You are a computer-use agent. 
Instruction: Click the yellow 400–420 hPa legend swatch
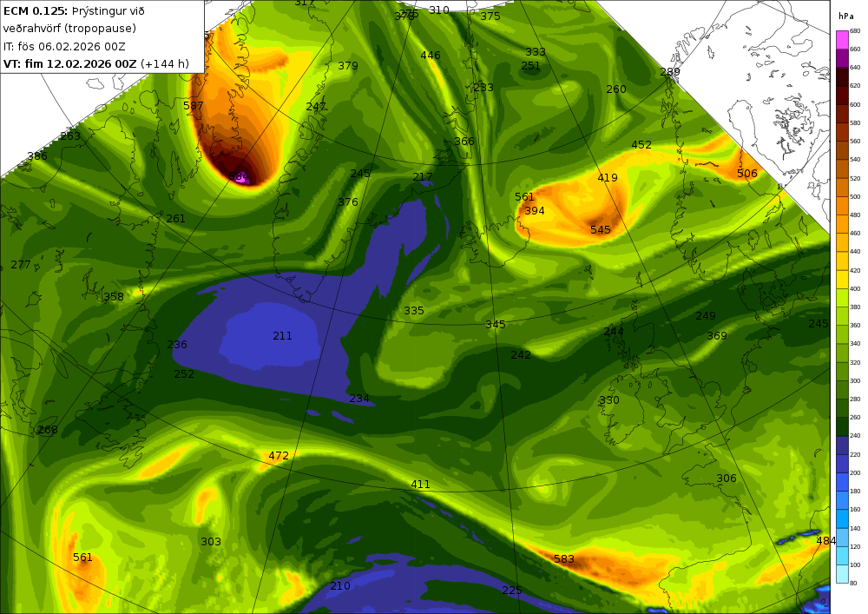point(841,280)
